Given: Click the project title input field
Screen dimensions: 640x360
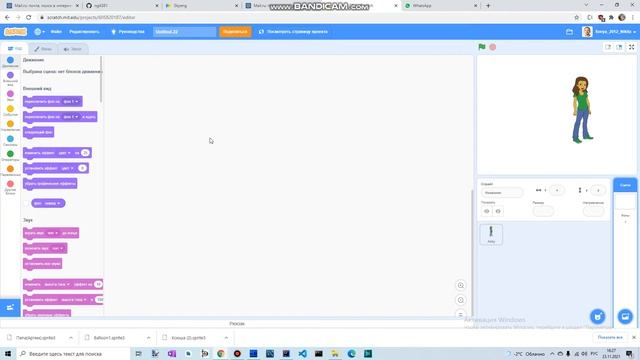Looking at the screenshot, I should (x=184, y=31).
